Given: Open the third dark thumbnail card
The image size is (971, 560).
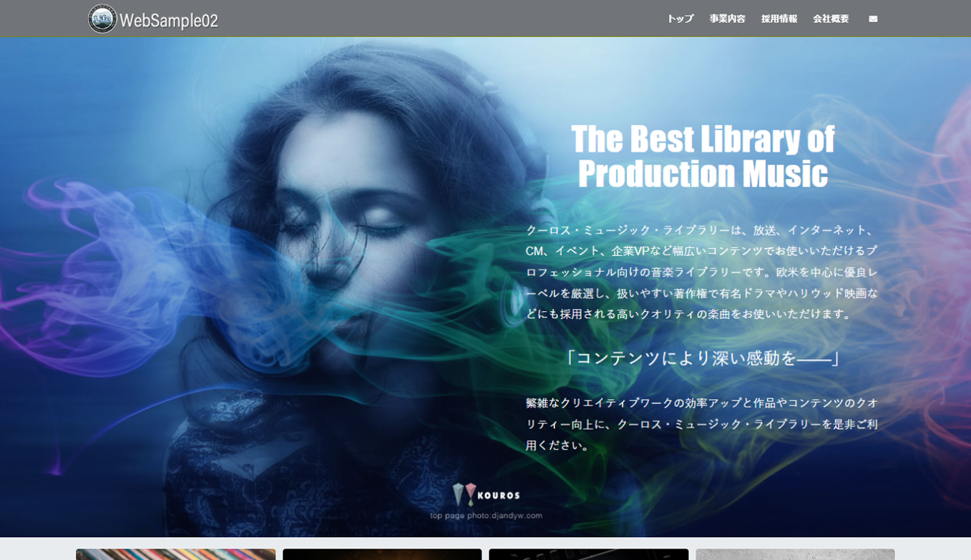Looking at the screenshot, I should (588, 554).
